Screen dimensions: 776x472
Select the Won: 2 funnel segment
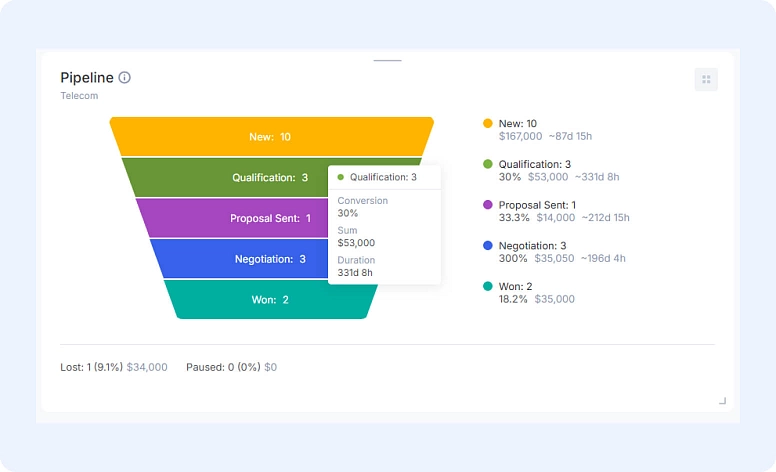(270, 300)
